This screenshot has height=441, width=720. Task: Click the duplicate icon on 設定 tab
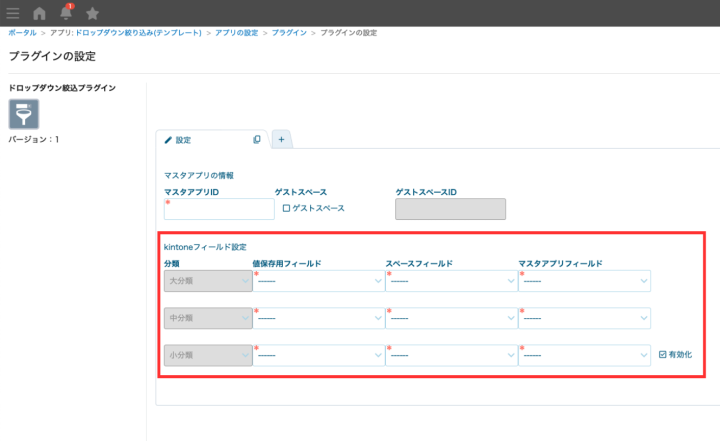point(257,140)
